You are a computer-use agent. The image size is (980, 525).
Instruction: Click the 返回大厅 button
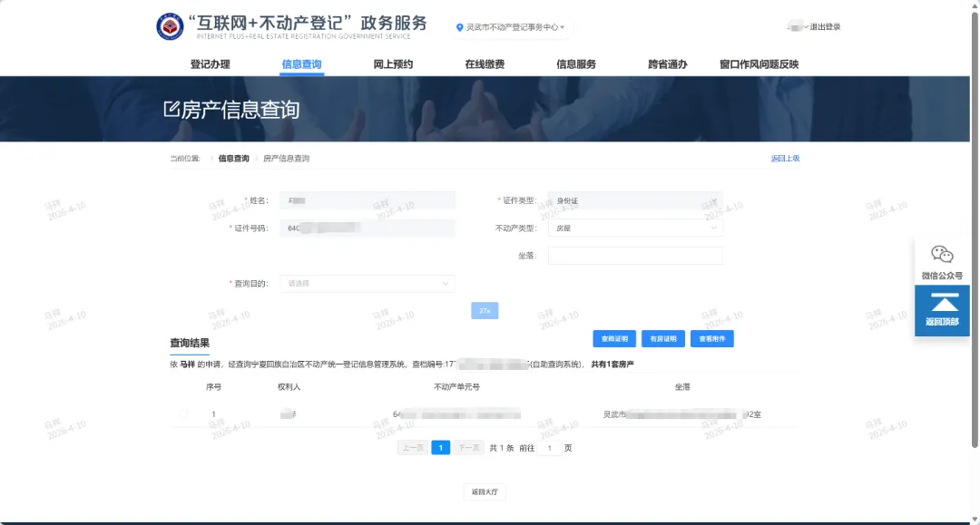click(485, 492)
